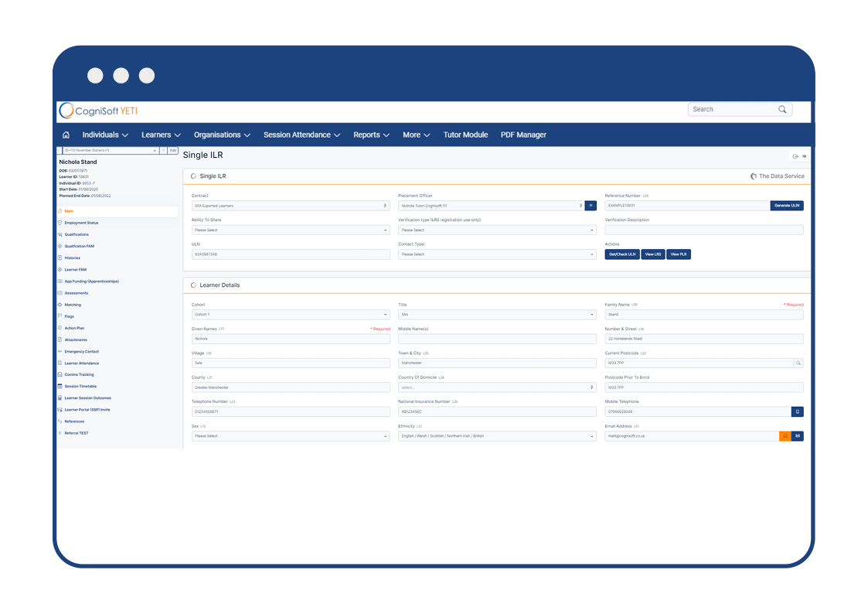Click the orange icon beside Email Address
This screenshot has width=868, height=614.
[785, 436]
